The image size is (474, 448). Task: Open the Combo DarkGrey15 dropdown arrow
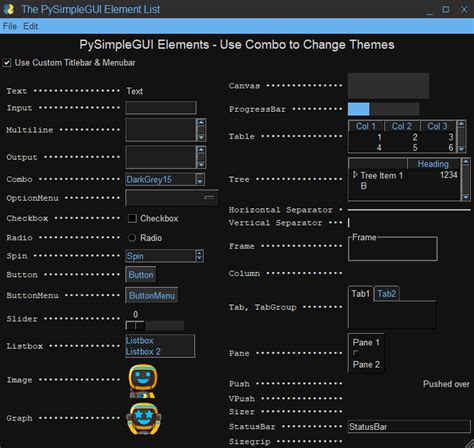200,180
